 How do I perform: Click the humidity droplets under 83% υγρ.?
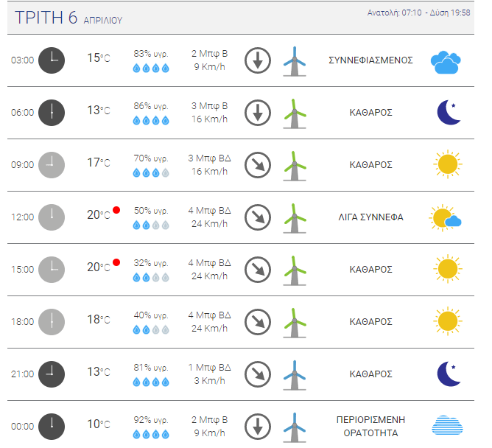(151, 68)
